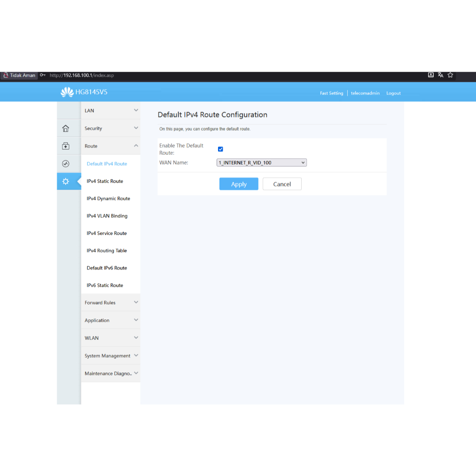Collapse the Route menu section
476x476 pixels.
click(110, 146)
